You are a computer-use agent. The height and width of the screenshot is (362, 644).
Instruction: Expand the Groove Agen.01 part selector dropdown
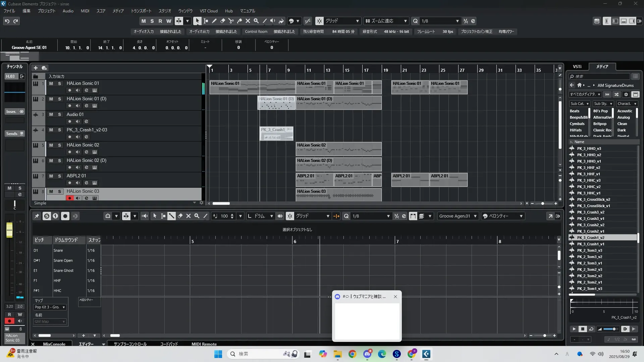[x=475, y=216]
